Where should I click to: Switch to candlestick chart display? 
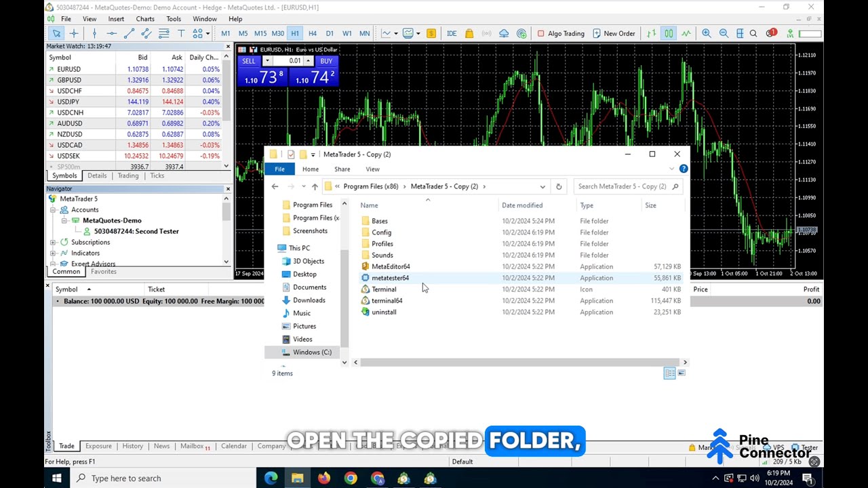pos(669,33)
